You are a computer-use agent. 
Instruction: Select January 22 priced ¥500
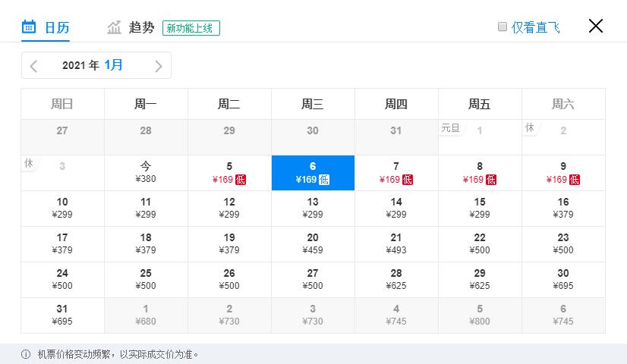pos(480,243)
